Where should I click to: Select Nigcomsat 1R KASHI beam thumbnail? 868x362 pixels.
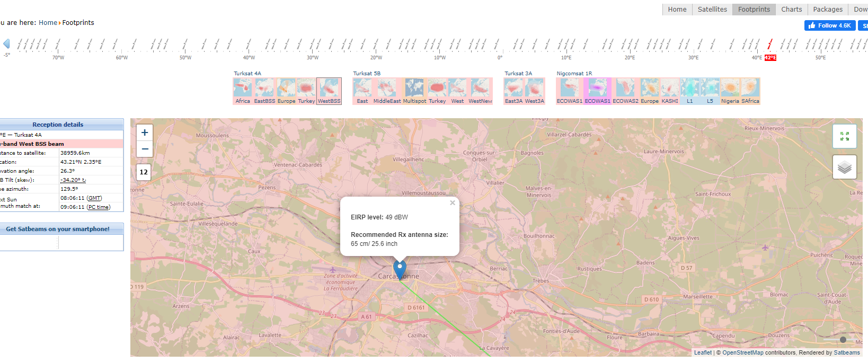(670, 91)
